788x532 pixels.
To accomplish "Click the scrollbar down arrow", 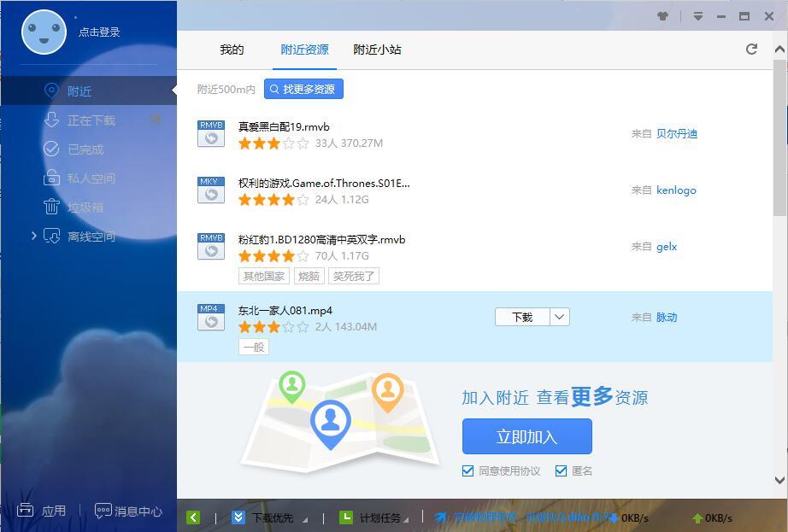I will 779,481.
